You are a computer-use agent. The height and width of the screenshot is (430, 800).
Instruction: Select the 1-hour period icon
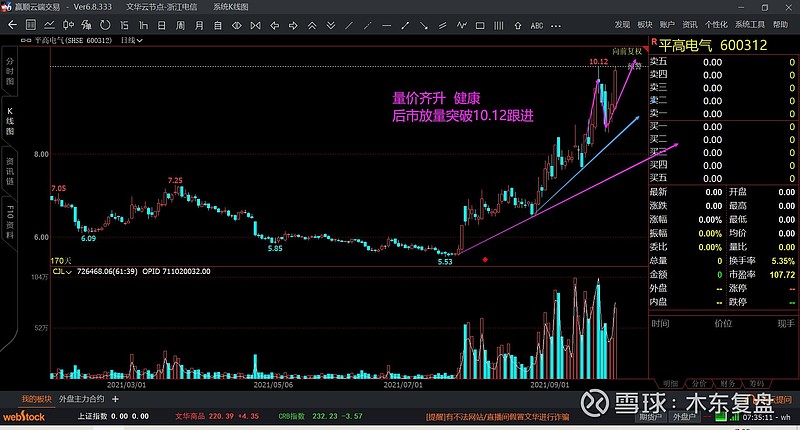143,25
